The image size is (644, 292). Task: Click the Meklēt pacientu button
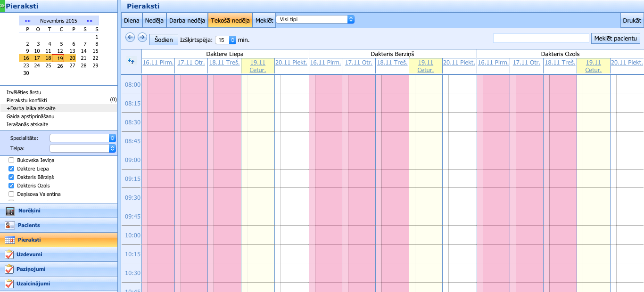[615, 38]
